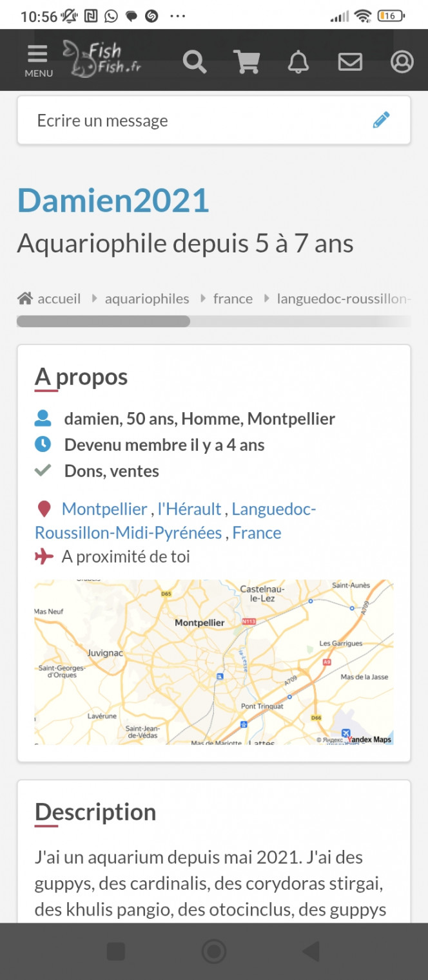Open the user account icon
The width and height of the screenshot is (428, 980).
(x=402, y=62)
